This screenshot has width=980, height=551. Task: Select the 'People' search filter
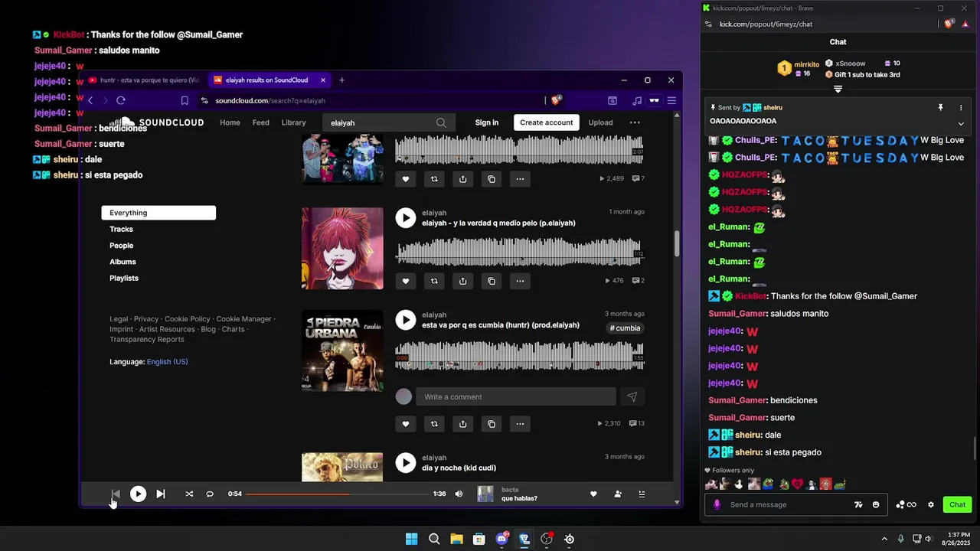[x=121, y=246]
